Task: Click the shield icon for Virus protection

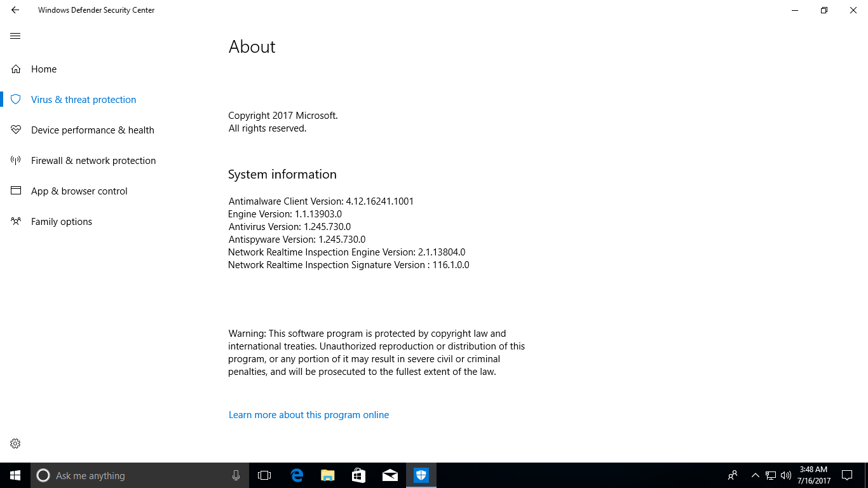Action: click(16, 99)
